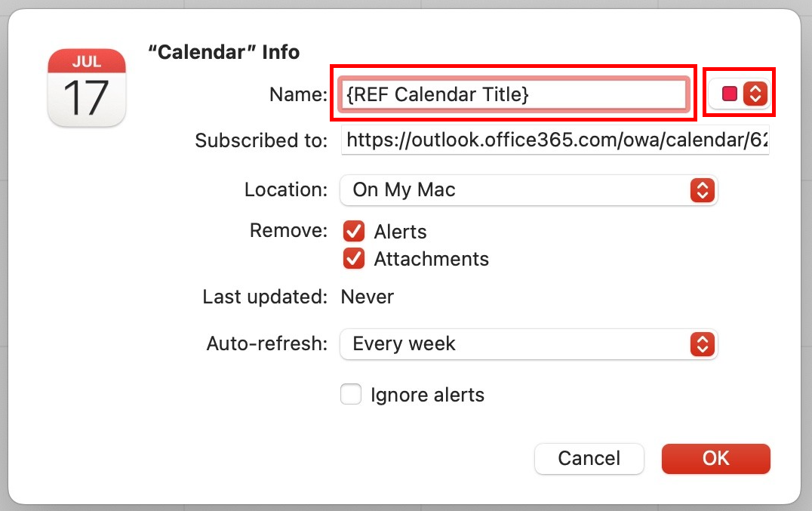Click the Ignore alerts label text
The width and height of the screenshot is (812, 511).
pyautogui.click(x=427, y=395)
